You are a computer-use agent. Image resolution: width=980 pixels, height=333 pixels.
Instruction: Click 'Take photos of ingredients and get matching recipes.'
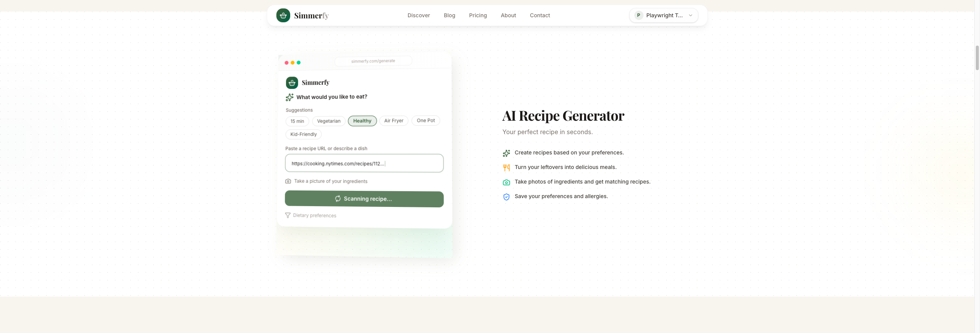click(582, 182)
